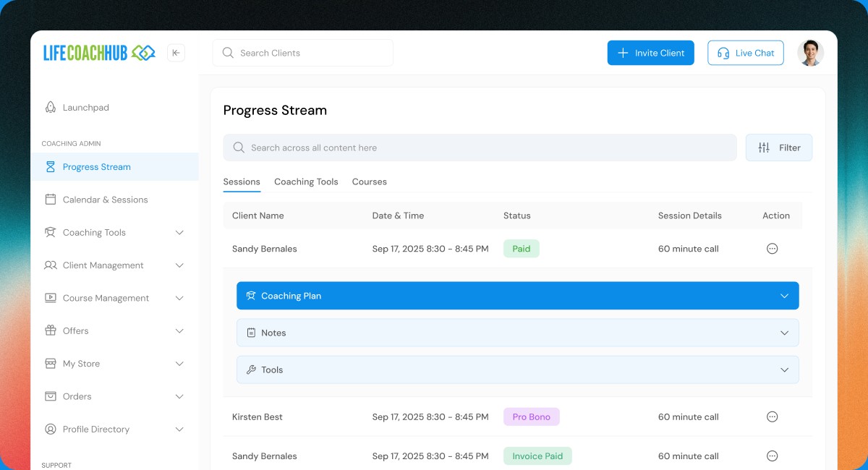Click the Filter button
Viewport: 868px width, 470px height.
click(779, 148)
